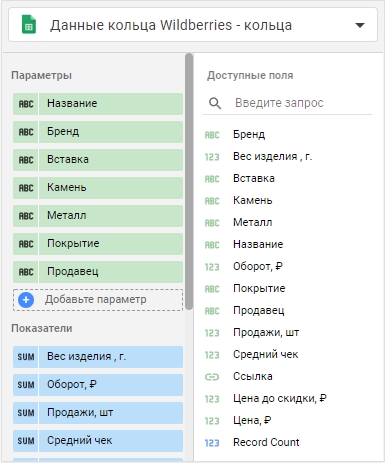Image resolution: width=385 pixels, height=463 pixels.
Task: Click the blue plus icon to add parameter
Action: [x=26, y=300]
